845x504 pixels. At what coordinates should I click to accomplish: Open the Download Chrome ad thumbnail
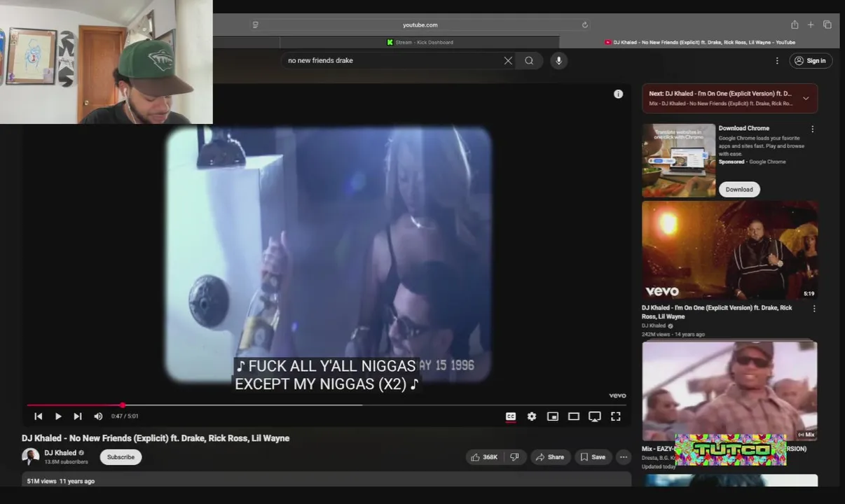click(678, 161)
